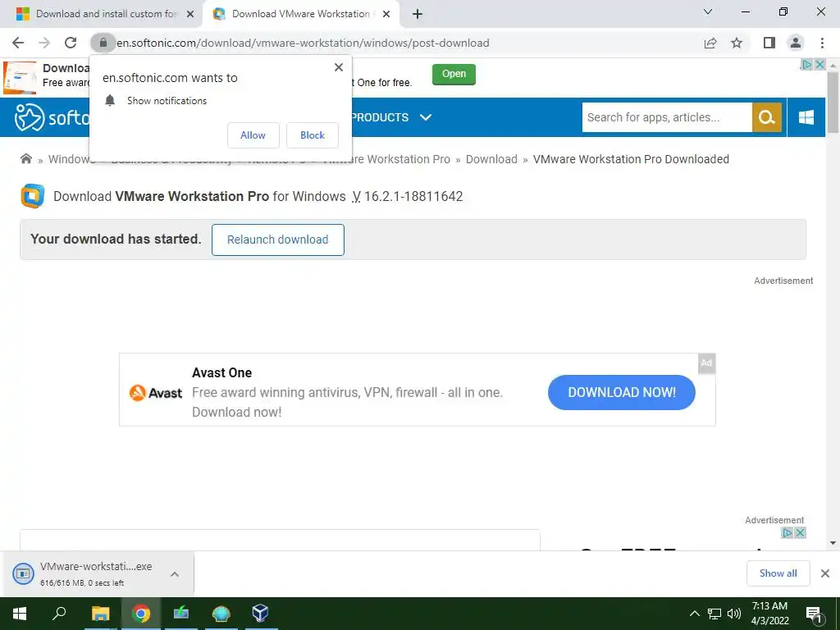Click the green Open ad button
The image size is (840, 630).
[x=454, y=74]
